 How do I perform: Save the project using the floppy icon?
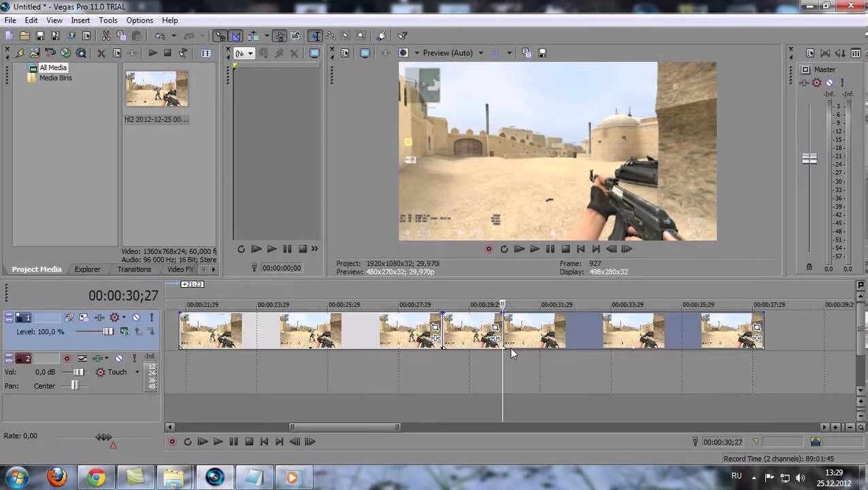pyautogui.click(x=40, y=36)
